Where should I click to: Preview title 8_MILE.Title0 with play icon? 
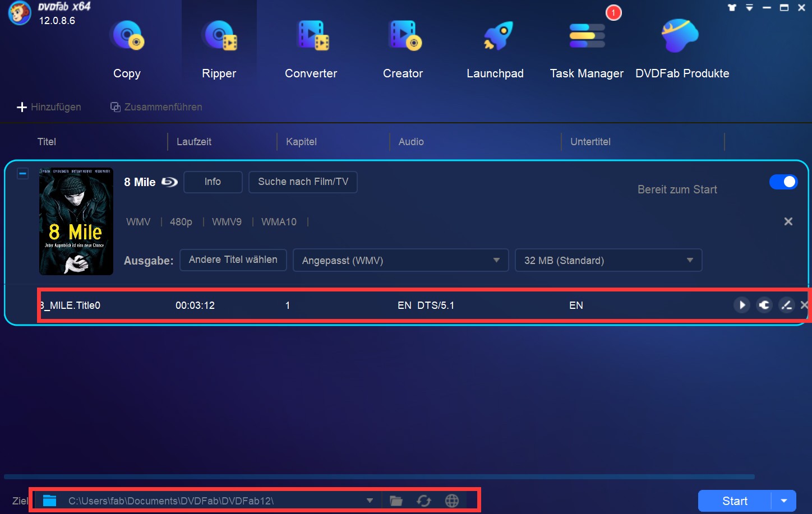[742, 305]
